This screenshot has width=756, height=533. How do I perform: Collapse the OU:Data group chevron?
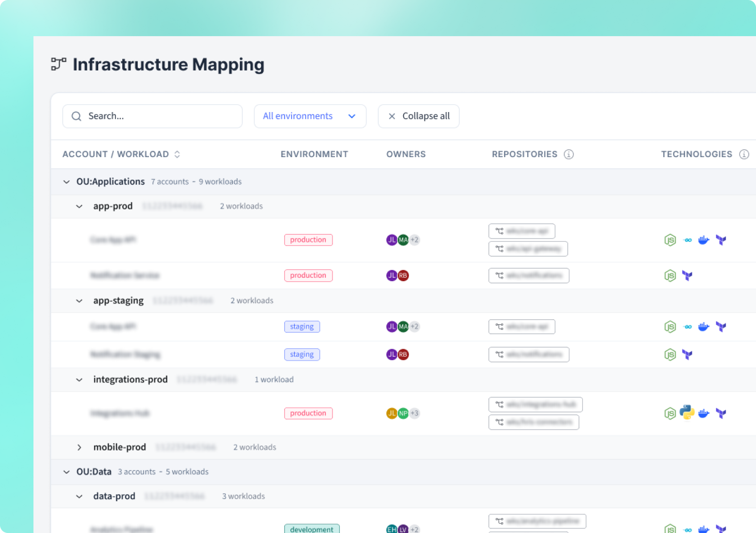66,472
